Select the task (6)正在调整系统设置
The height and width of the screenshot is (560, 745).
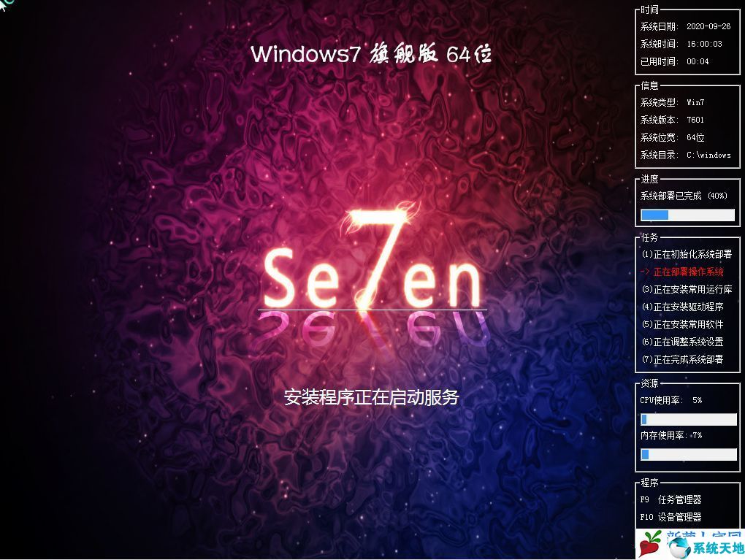683,342
